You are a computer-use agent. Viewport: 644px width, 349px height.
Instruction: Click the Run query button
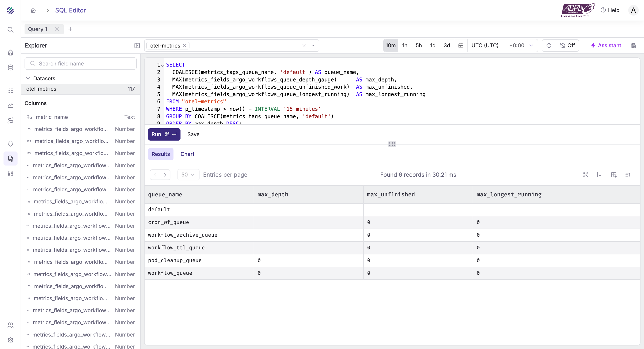tap(164, 134)
